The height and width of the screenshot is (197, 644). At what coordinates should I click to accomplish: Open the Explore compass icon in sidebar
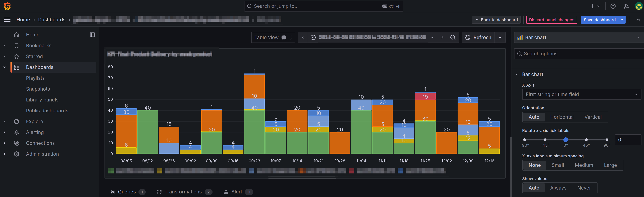(x=17, y=121)
